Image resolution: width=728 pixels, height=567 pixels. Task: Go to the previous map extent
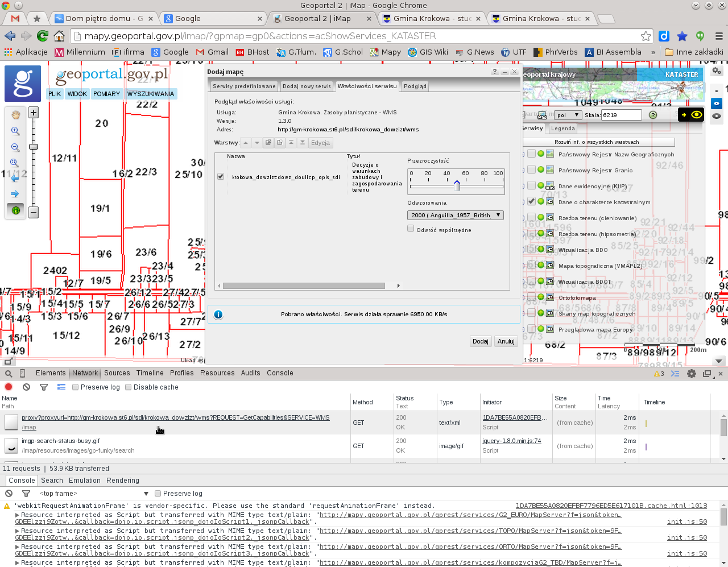[15, 178]
